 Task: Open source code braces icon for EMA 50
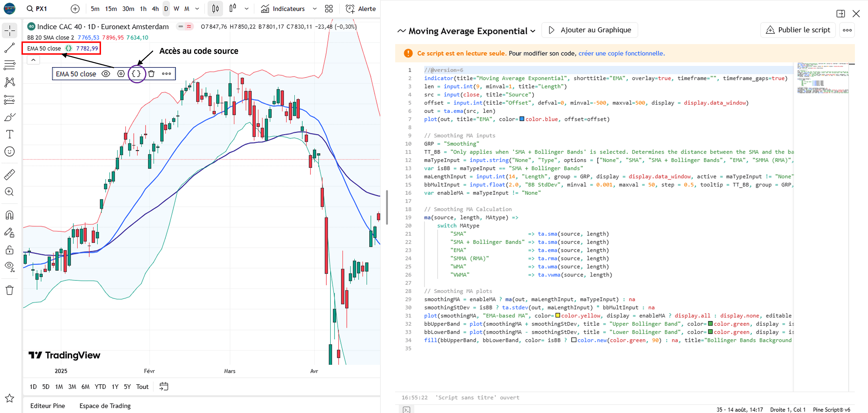136,74
